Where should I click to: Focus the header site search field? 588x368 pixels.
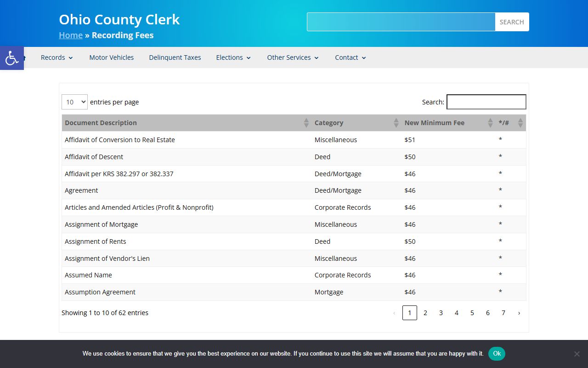pos(401,22)
